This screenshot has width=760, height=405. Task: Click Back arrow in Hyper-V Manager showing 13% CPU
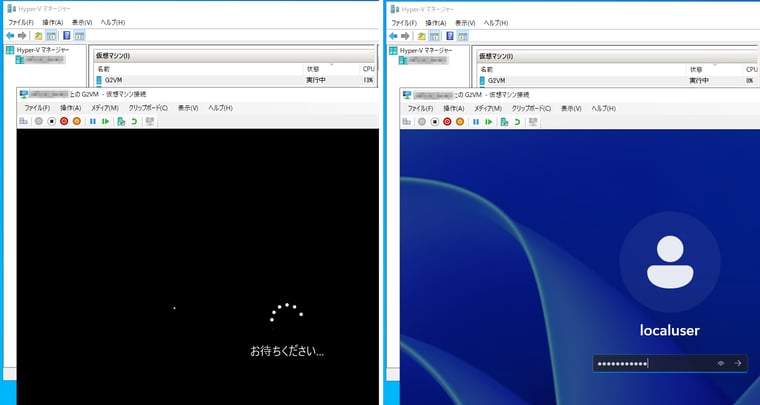coord(10,36)
